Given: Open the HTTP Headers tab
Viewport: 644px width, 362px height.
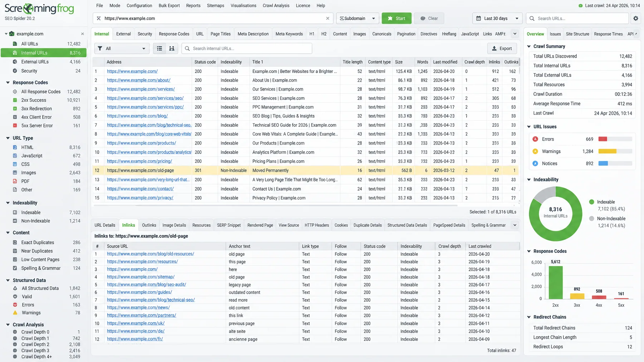Looking at the screenshot, I should pyautogui.click(x=317, y=225).
